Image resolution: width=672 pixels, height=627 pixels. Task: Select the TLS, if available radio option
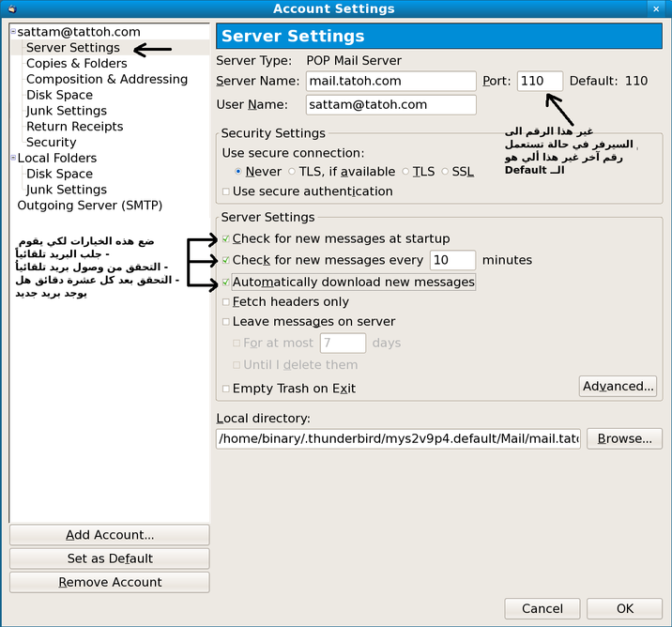(292, 172)
